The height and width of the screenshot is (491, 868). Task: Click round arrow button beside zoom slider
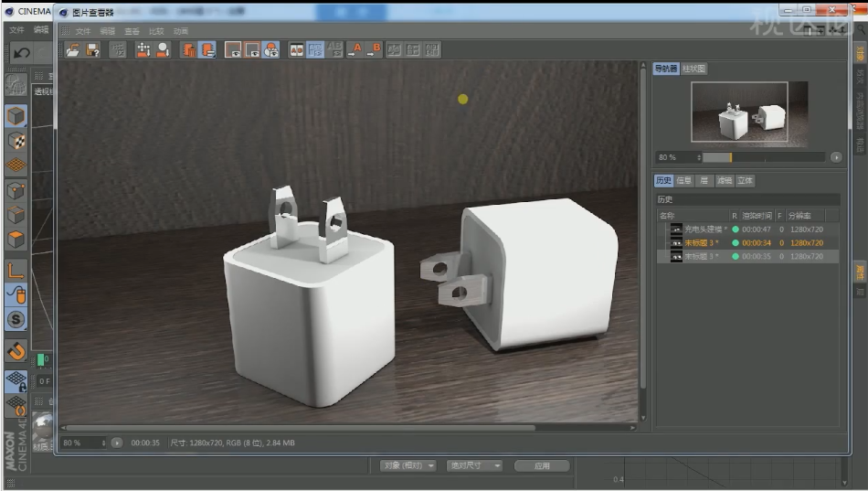click(x=836, y=158)
